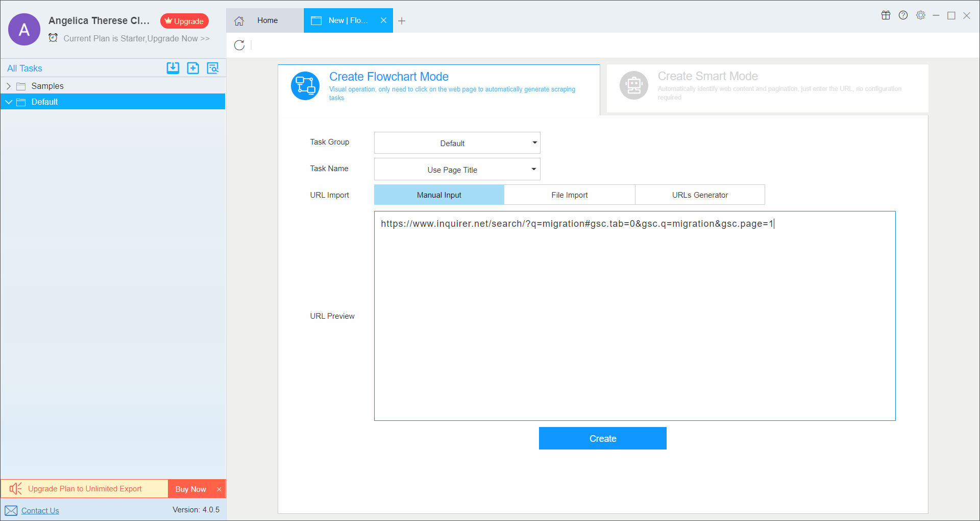Image resolution: width=980 pixels, height=521 pixels.
Task: Open the Task Name dropdown
Action: tap(457, 170)
